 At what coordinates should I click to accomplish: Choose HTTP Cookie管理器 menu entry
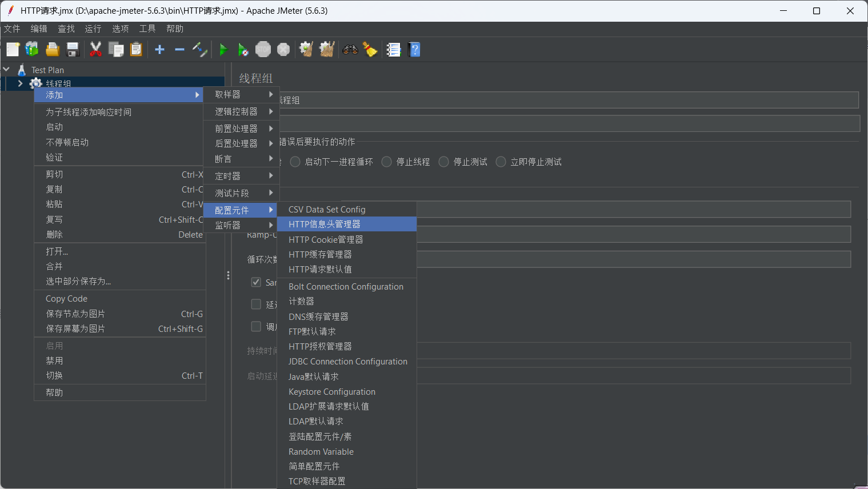347,239
